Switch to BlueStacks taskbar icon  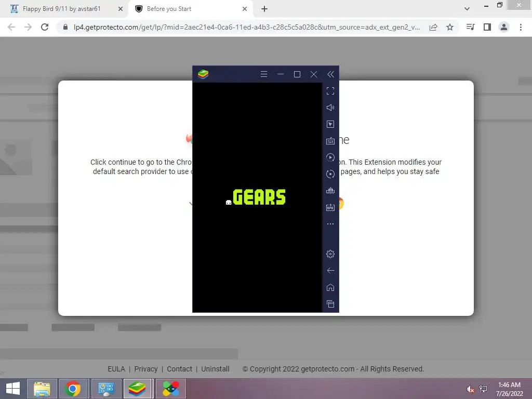pyautogui.click(x=137, y=389)
